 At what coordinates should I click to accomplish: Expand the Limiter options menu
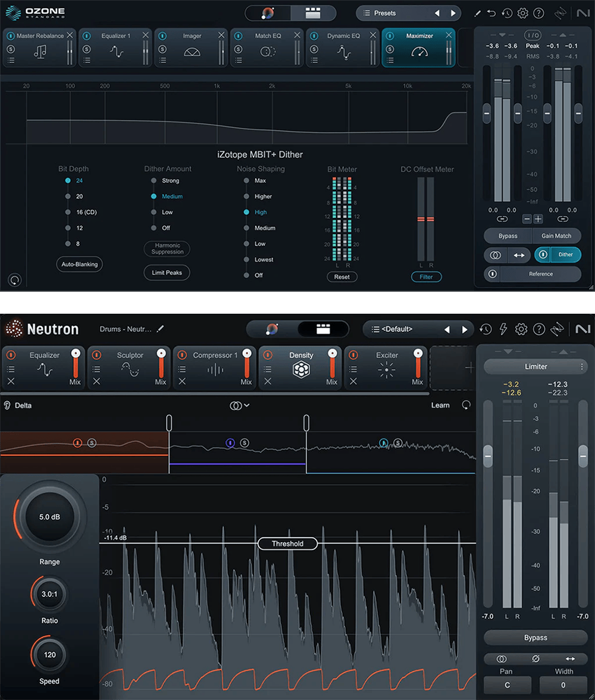[x=582, y=367]
